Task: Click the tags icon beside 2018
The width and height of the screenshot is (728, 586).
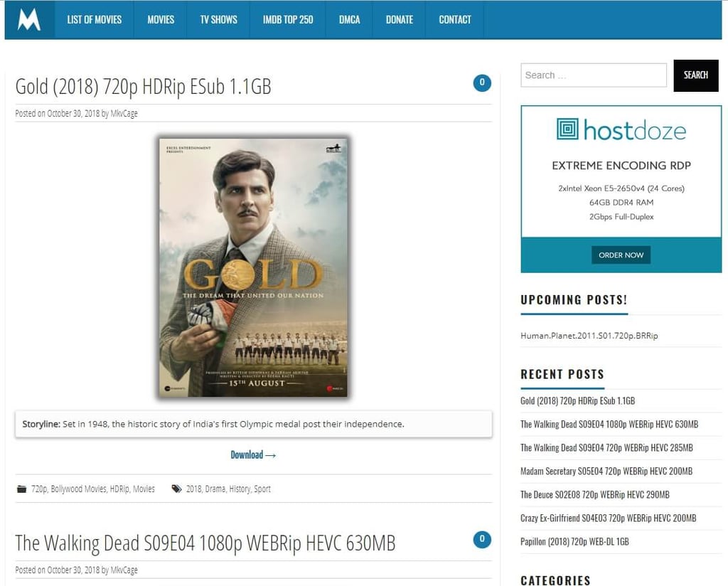Action: tap(176, 489)
